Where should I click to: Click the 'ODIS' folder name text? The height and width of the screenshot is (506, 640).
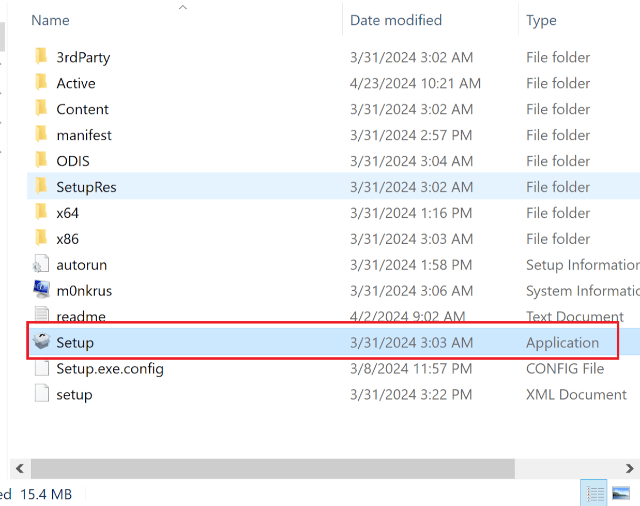(x=73, y=161)
